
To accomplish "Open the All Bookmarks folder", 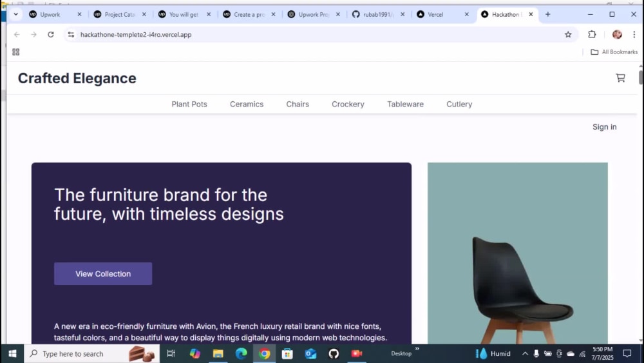I will pyautogui.click(x=614, y=52).
